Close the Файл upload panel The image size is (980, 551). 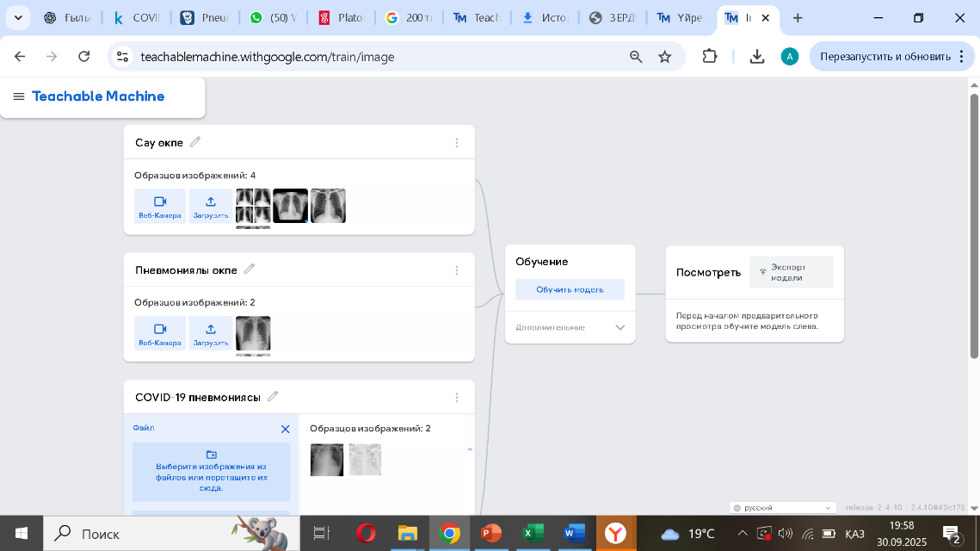pos(285,429)
